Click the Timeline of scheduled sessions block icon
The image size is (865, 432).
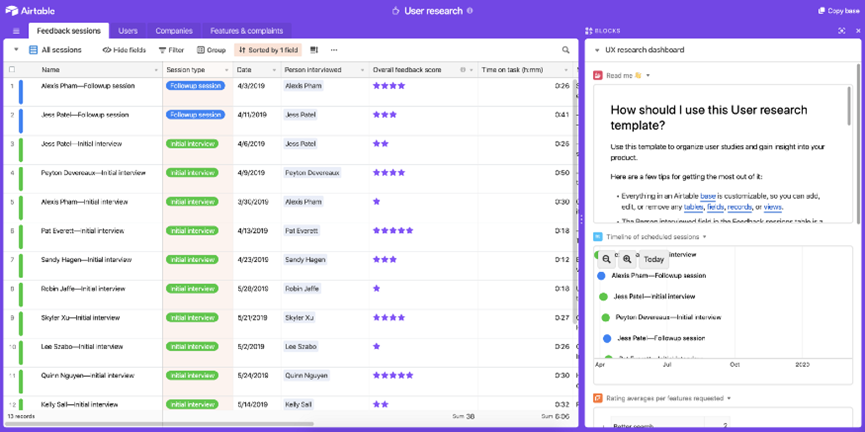pos(597,237)
